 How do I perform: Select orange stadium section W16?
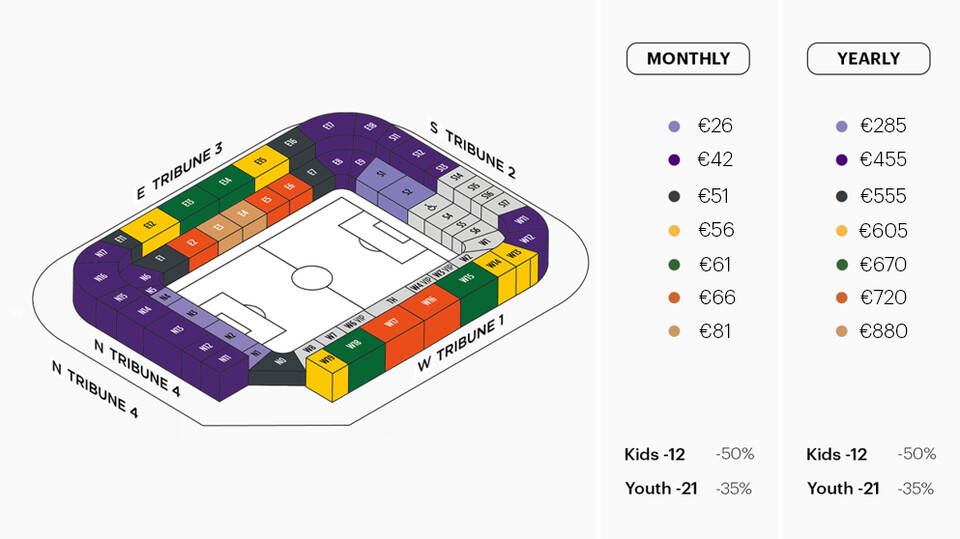coord(429,301)
